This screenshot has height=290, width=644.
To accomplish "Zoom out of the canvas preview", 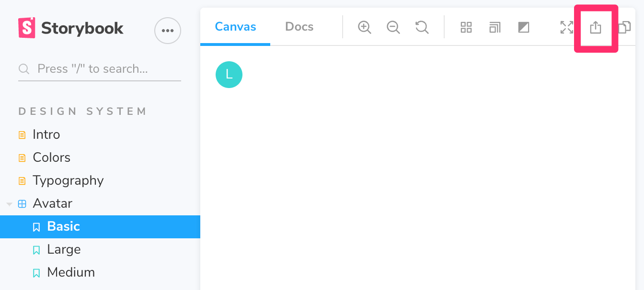I will [x=393, y=27].
